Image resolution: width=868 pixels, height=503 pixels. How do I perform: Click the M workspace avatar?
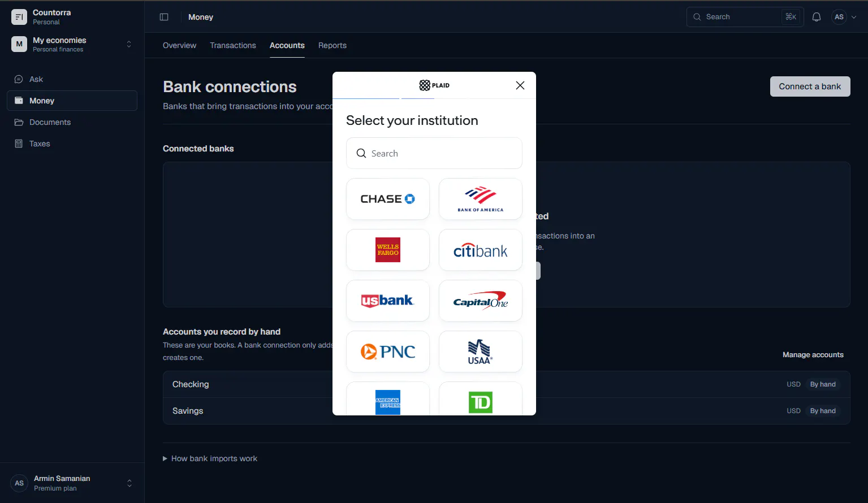click(x=19, y=44)
